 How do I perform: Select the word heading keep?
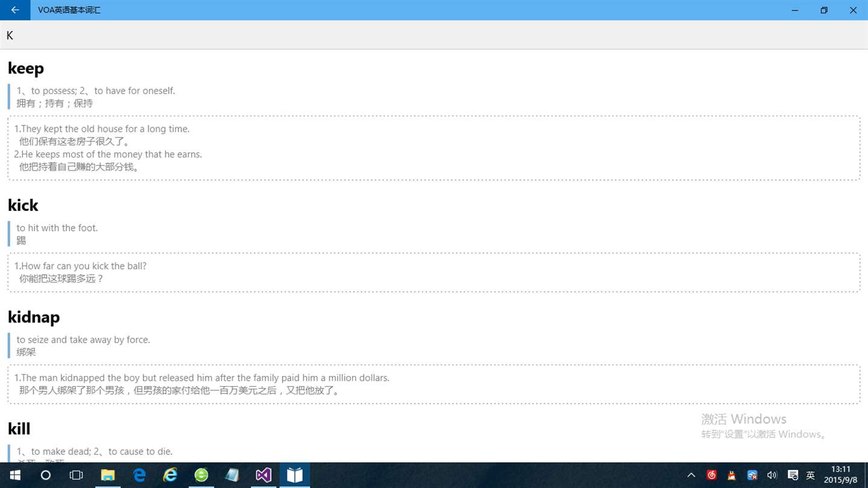point(26,68)
